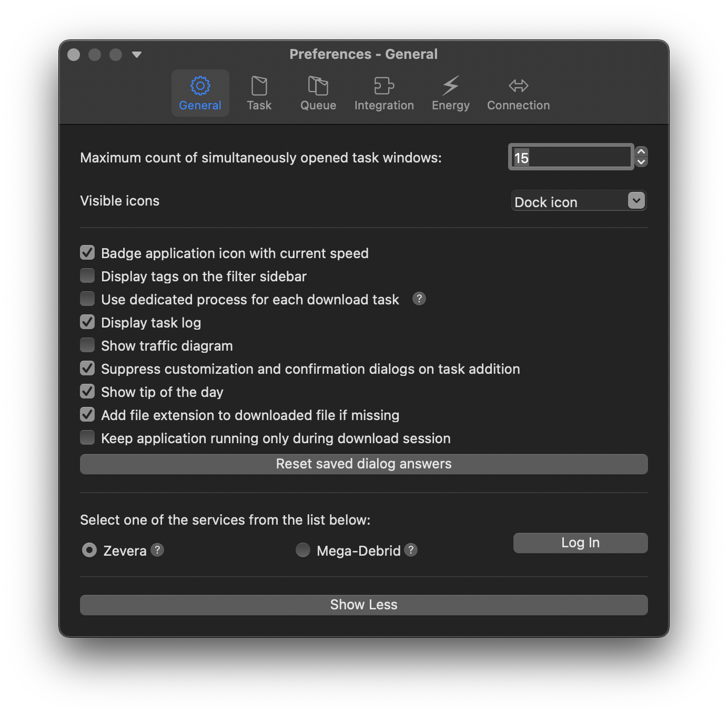The image size is (728, 715).
Task: Enable Show traffic diagram checkbox
Action: tap(87, 345)
